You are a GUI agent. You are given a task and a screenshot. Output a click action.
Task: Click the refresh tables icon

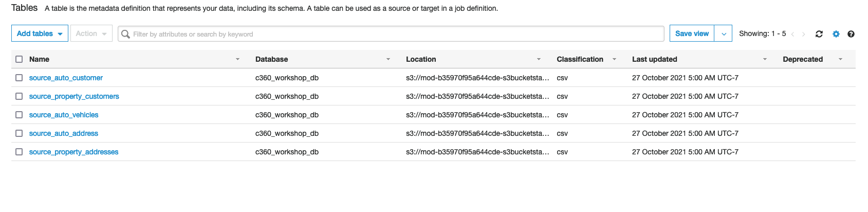[x=819, y=34]
